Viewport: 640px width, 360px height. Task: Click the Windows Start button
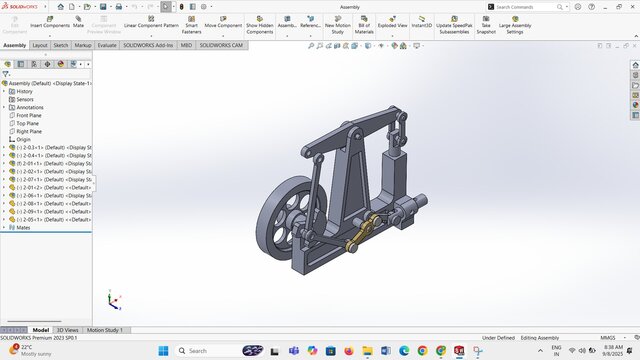pos(163,351)
